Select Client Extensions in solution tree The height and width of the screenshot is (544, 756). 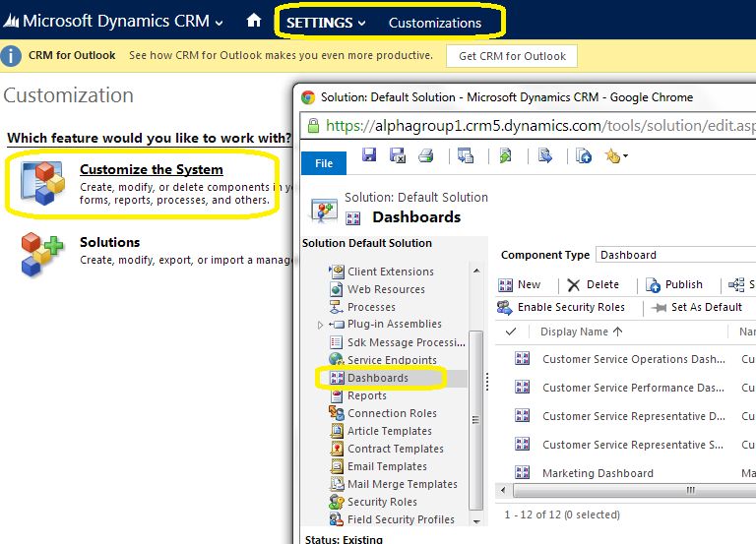391,272
